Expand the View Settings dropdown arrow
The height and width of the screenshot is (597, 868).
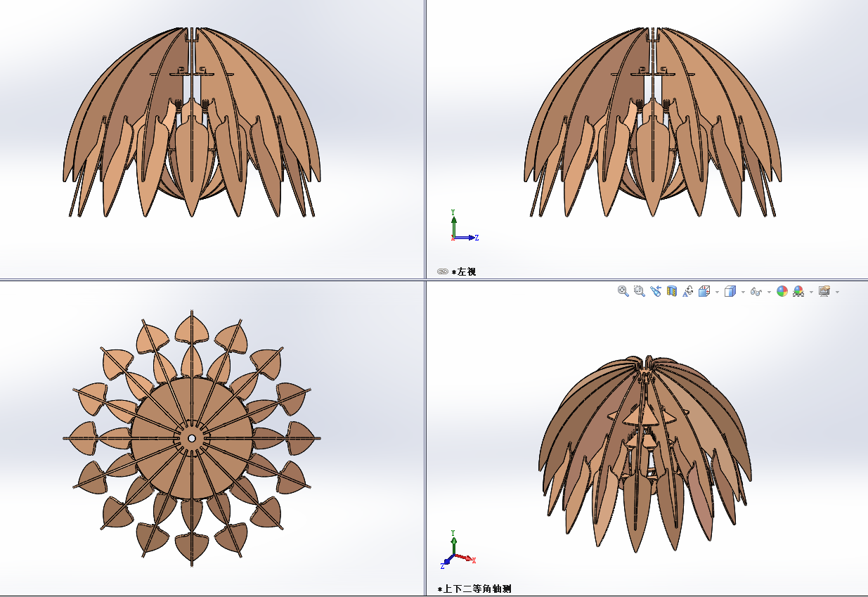click(x=837, y=292)
